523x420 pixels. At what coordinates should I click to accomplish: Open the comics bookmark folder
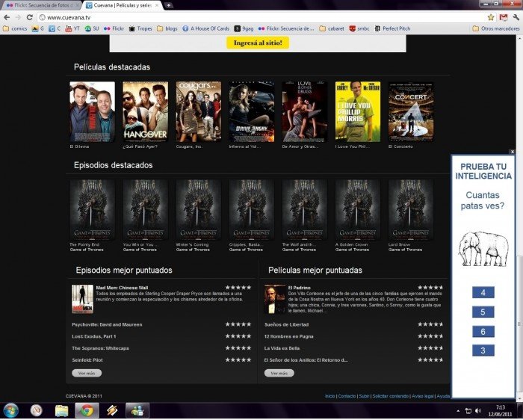[15, 28]
